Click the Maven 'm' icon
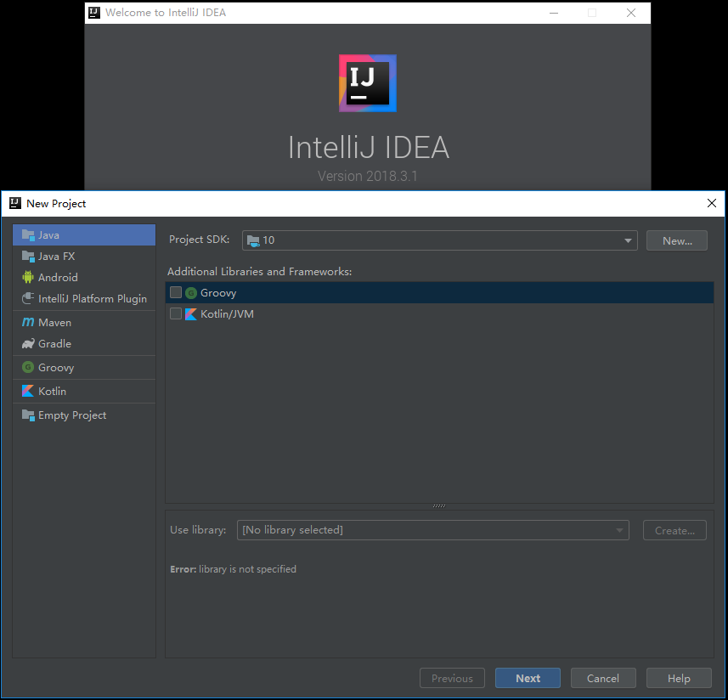Image resolution: width=728 pixels, height=700 pixels. tap(28, 322)
